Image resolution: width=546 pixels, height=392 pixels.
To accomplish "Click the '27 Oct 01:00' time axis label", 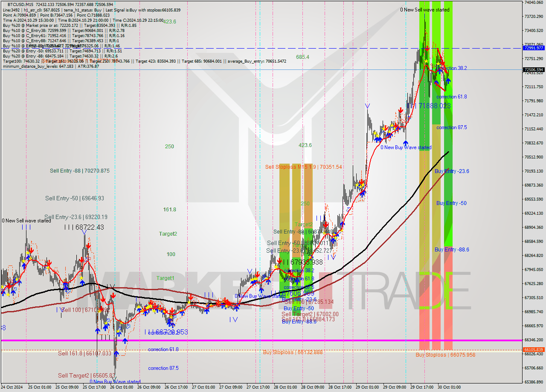I will (x=203, y=387).
